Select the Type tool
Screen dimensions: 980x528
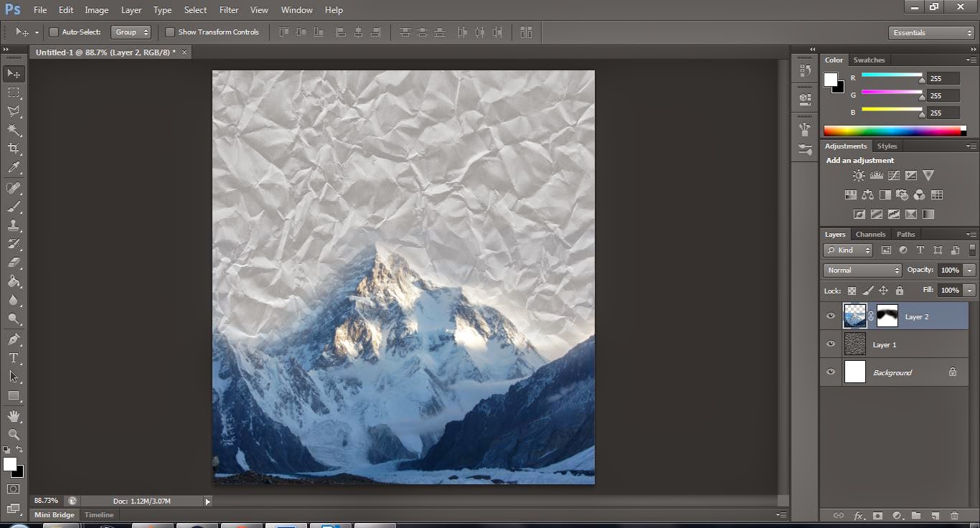(14, 357)
